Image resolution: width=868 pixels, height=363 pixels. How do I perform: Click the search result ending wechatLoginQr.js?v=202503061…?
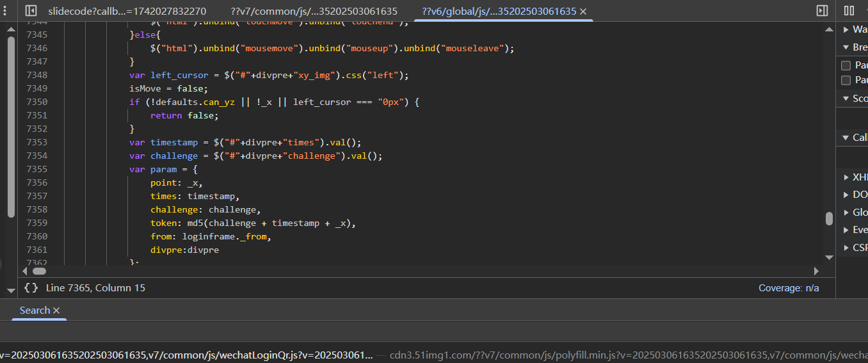pyautogui.click(x=187, y=355)
